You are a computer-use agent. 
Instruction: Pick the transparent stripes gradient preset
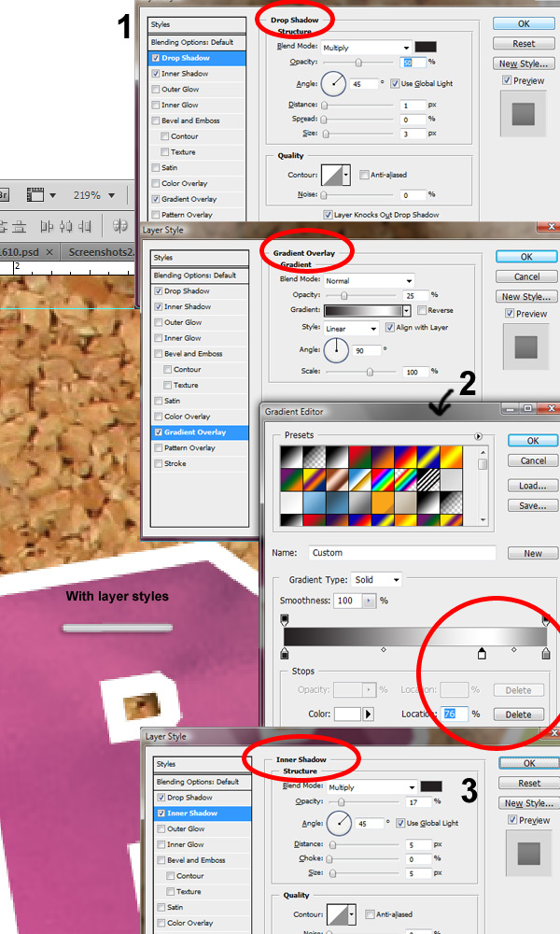click(x=428, y=479)
